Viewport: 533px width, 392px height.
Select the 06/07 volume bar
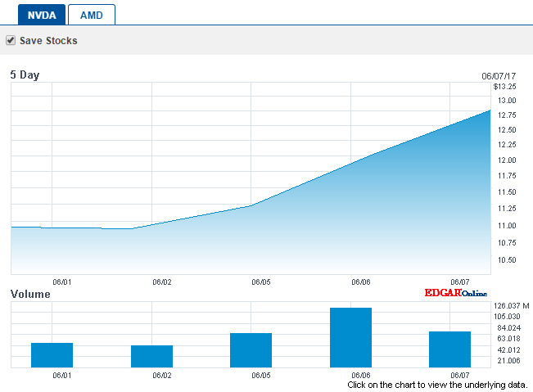click(x=449, y=349)
